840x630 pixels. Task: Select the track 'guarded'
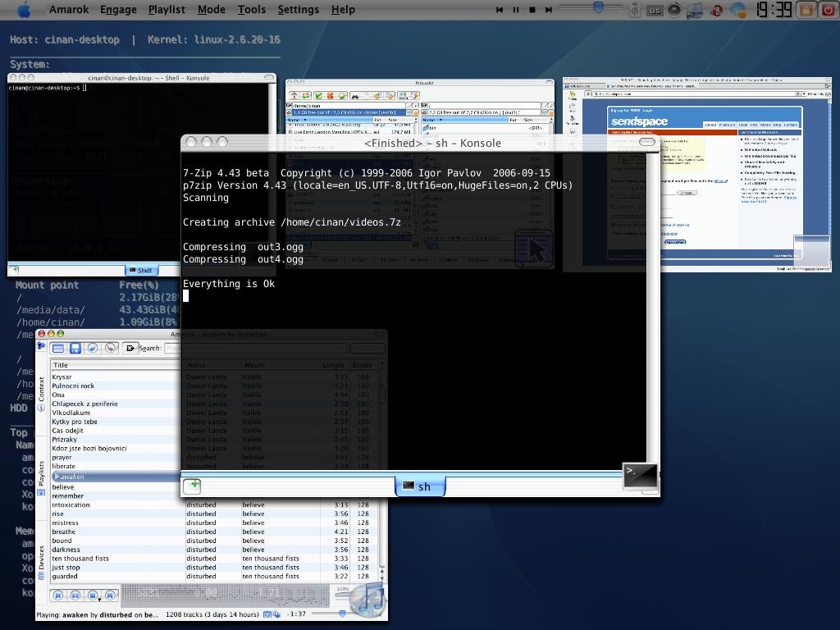click(64, 576)
